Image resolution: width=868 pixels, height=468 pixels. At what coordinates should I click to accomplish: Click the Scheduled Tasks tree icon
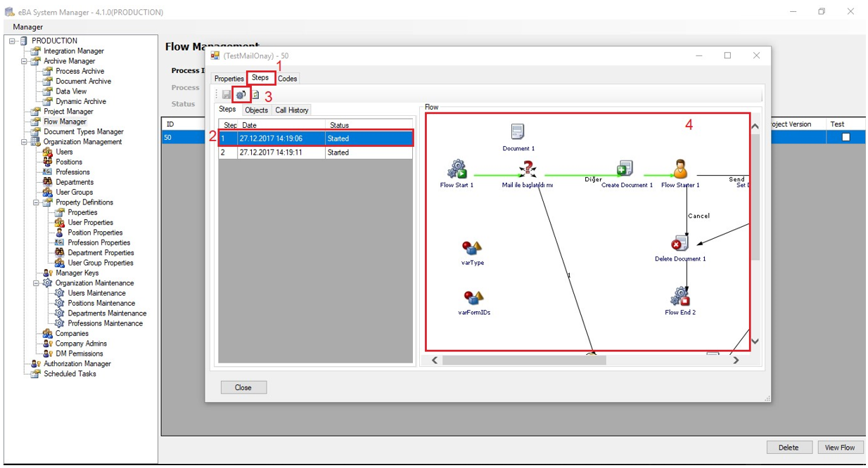coord(36,374)
